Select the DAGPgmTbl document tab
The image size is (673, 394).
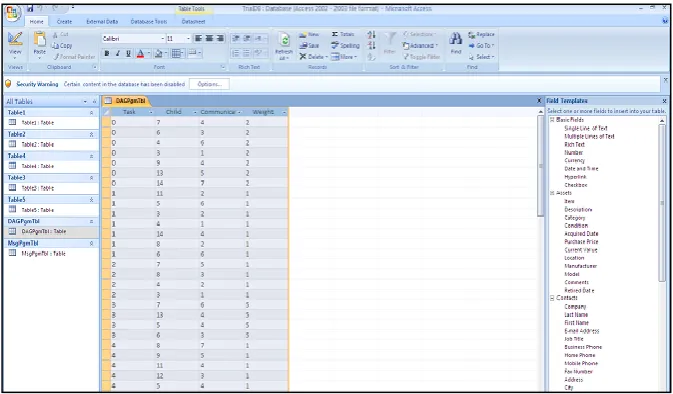(126, 101)
